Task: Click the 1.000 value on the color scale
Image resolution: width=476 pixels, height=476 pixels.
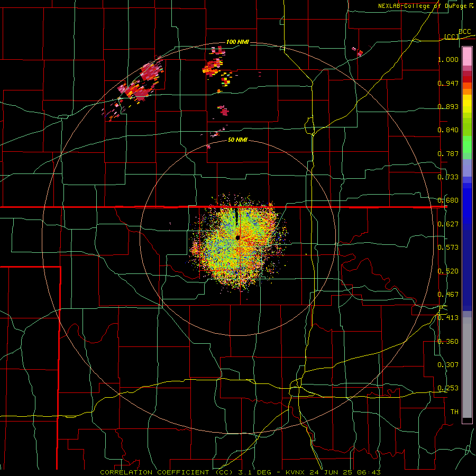Action: (448, 59)
